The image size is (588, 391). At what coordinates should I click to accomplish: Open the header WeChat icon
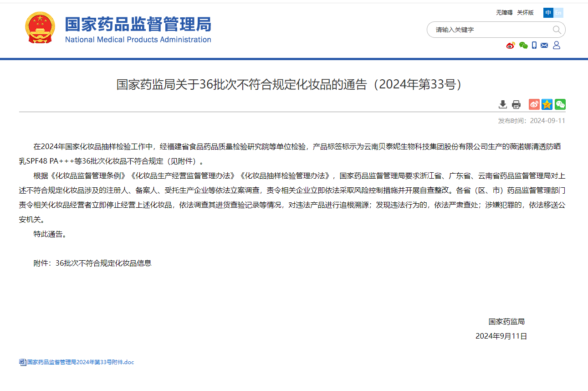(523, 45)
